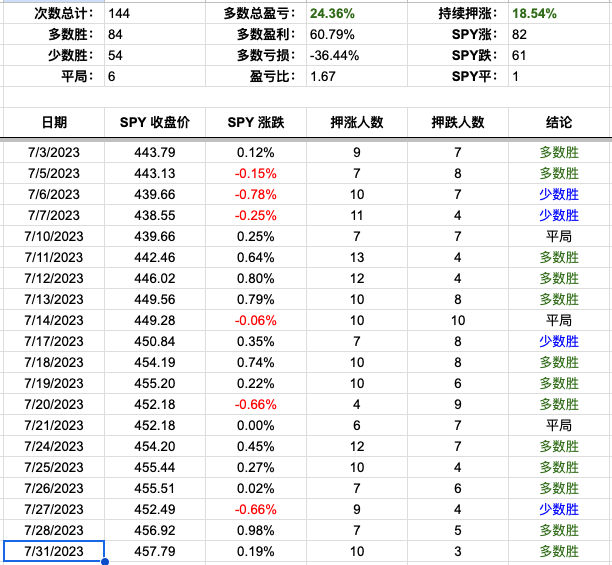Click the SPY 涨跌 column header
The image size is (612, 565).
click(256, 123)
